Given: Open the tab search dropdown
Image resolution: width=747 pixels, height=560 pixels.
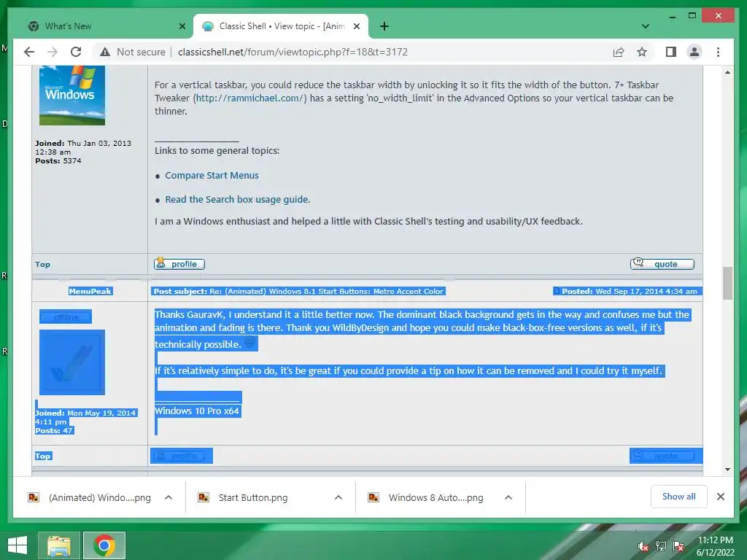Looking at the screenshot, I should tap(646, 26).
